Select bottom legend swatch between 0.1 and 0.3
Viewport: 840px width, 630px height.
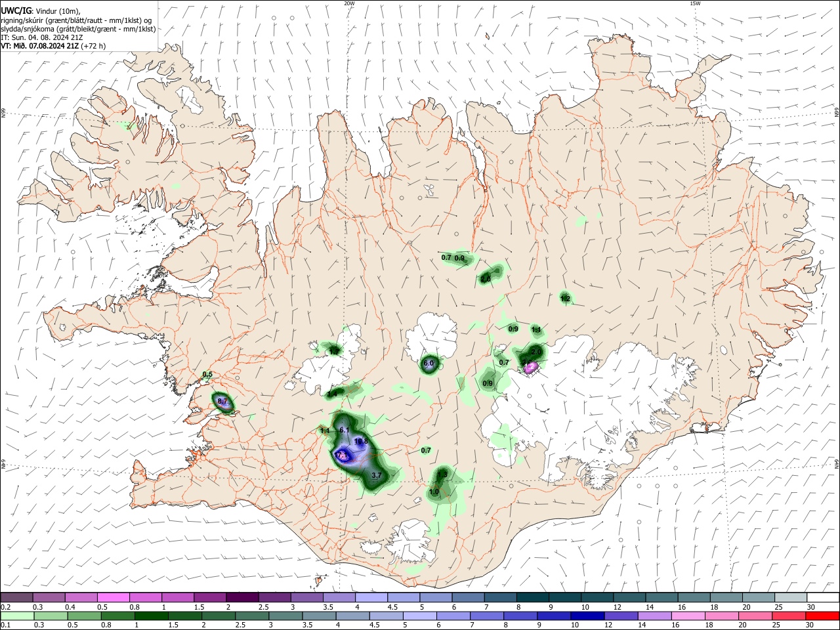click(17, 616)
